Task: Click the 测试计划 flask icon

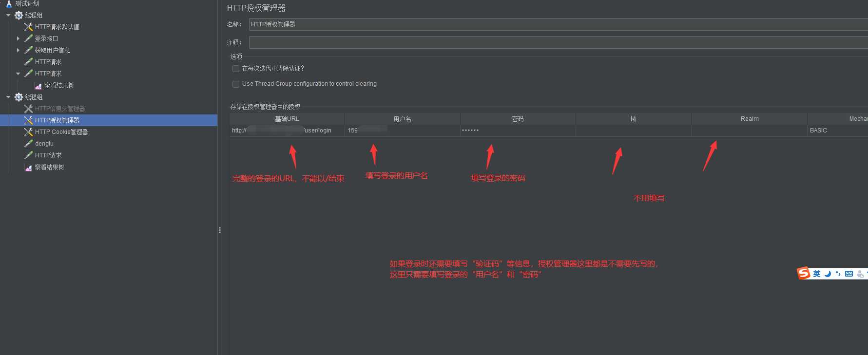Action: tap(9, 4)
